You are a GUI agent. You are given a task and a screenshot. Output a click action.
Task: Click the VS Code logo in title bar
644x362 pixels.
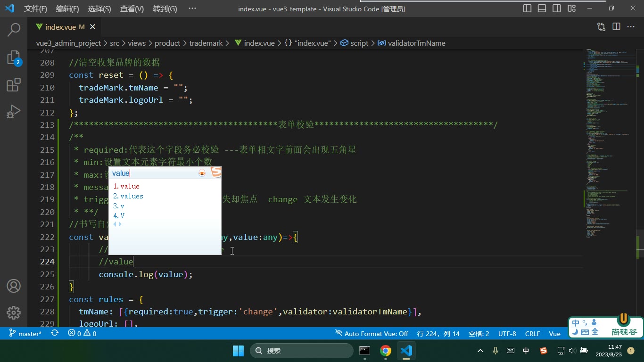click(x=9, y=8)
